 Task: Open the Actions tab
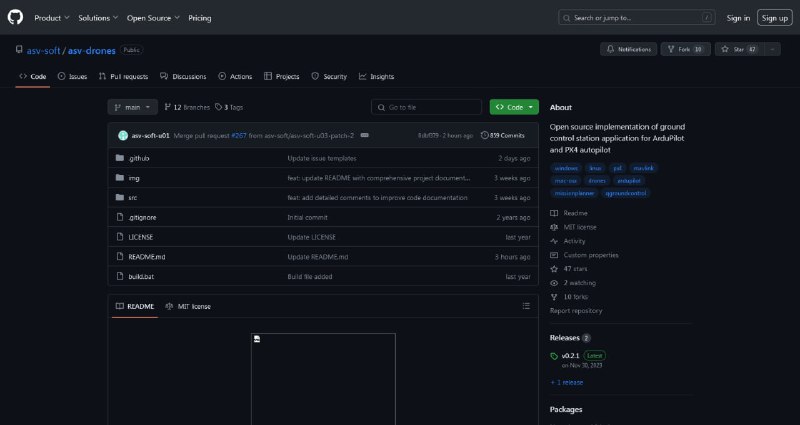(235, 77)
